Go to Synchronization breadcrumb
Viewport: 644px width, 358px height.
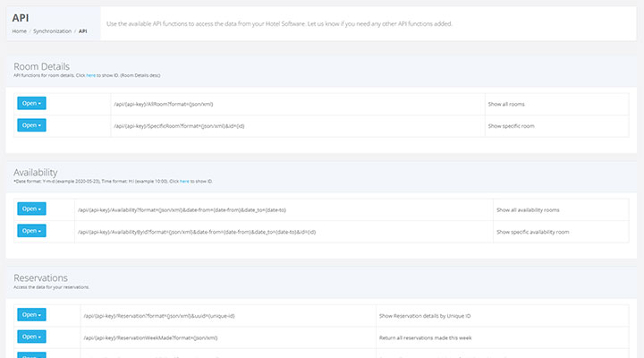point(52,31)
